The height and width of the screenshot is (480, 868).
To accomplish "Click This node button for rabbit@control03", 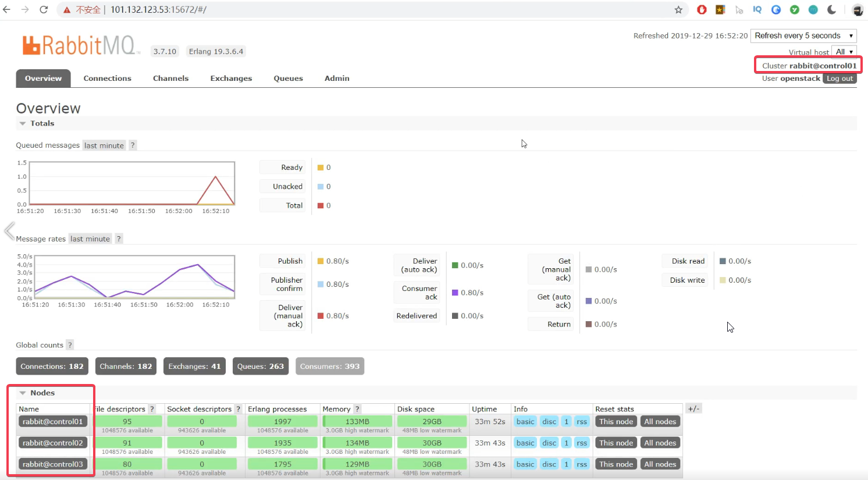I will (616, 464).
